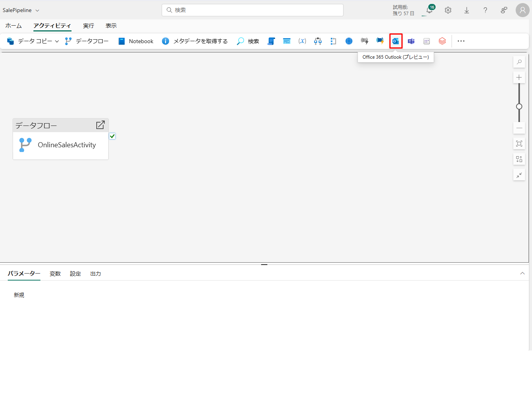This screenshot has width=532, height=401.
Task: Select the アクティビティ tab
Action: (52, 26)
